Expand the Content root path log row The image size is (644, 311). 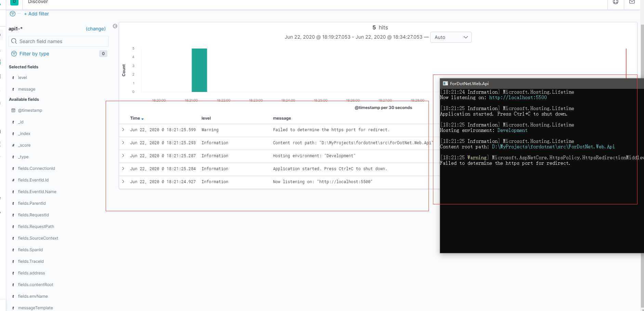(x=123, y=143)
